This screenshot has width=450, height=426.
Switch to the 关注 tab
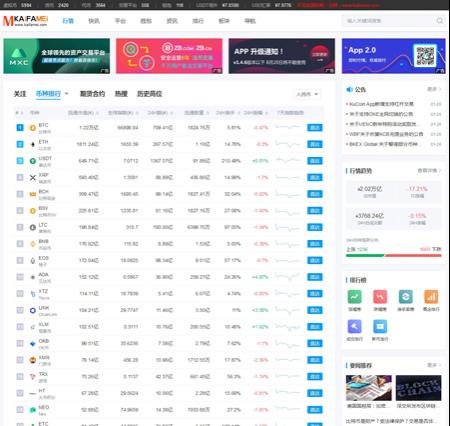[x=20, y=94]
